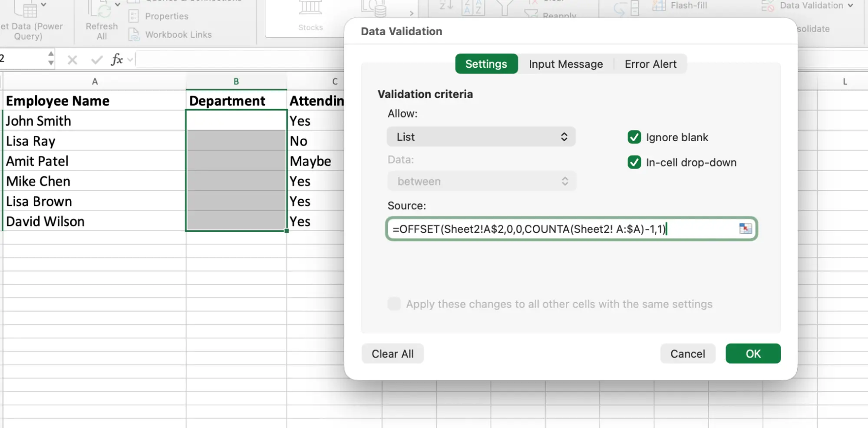Check apply changes to all other cells
Image resolution: width=868 pixels, height=428 pixels.
click(393, 304)
